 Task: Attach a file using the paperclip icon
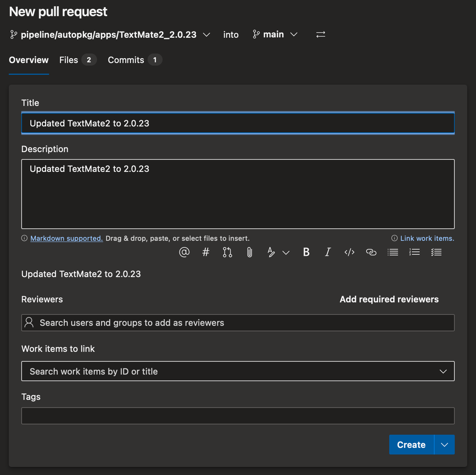[x=249, y=252]
